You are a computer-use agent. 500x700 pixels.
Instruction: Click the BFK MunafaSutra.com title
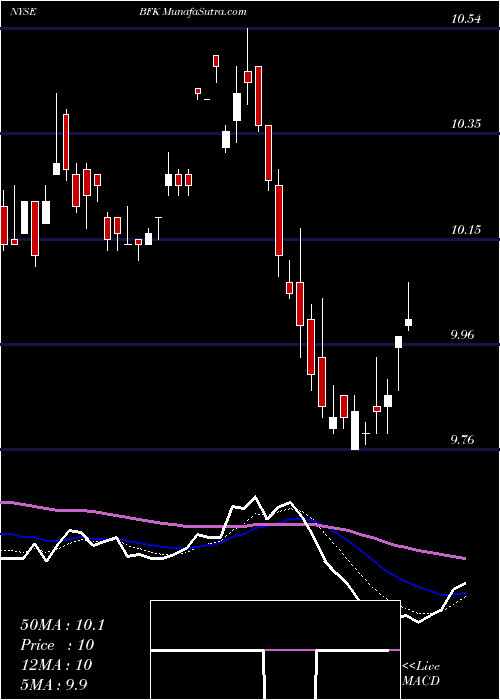(192, 12)
